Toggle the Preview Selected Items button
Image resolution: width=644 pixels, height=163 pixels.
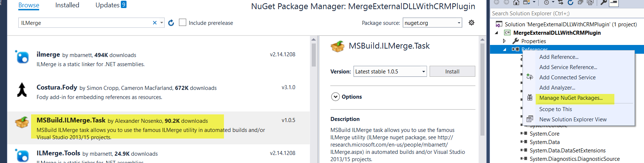(x=614, y=3)
